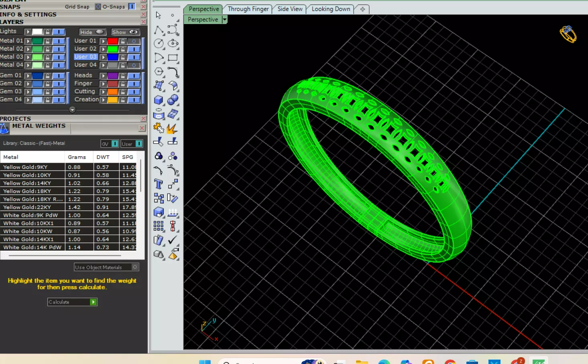Open the Perspective viewport dropdown arrow
588x364 pixels.
(224, 19)
